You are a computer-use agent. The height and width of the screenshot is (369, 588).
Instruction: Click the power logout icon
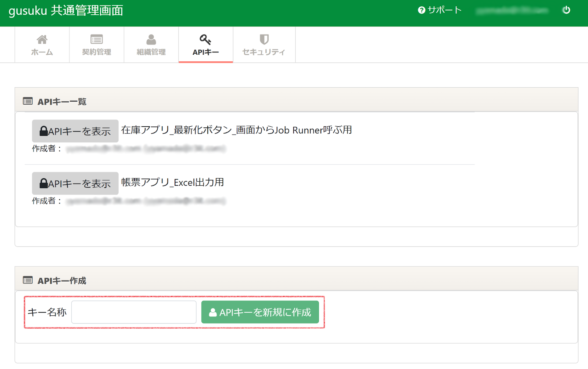[x=566, y=10]
